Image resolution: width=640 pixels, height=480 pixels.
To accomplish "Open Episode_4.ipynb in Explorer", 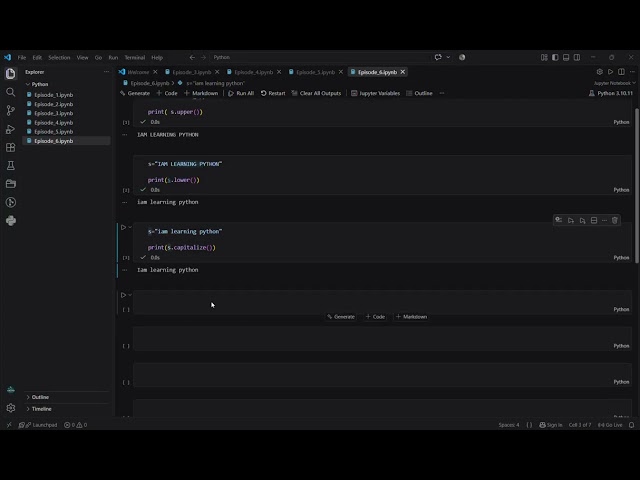I will (53, 122).
